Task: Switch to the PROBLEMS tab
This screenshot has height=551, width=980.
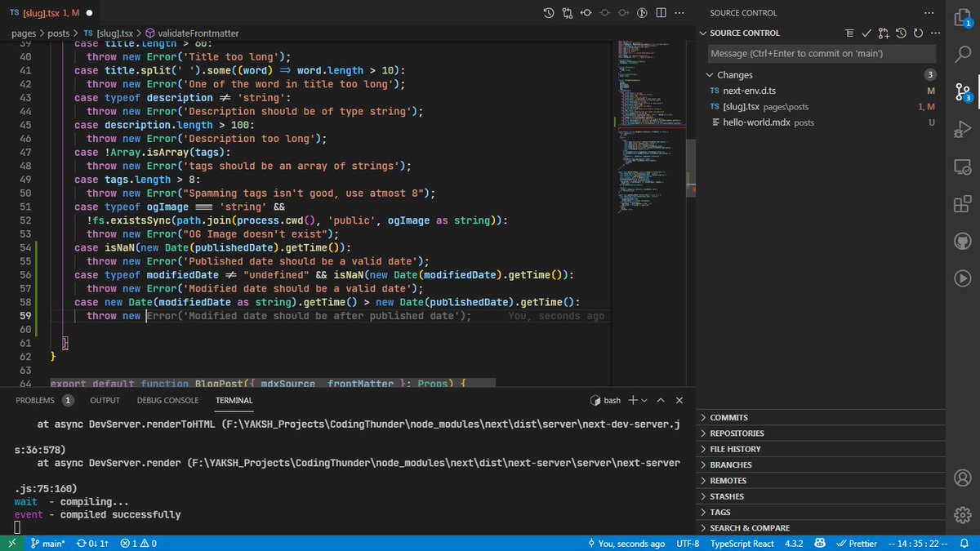Action: [x=45, y=400]
